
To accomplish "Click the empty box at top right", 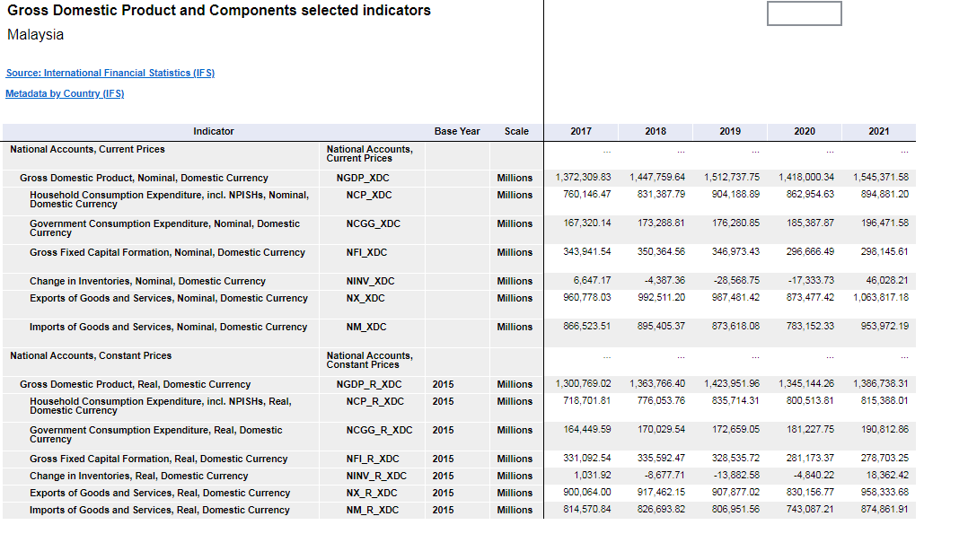I will (x=804, y=13).
